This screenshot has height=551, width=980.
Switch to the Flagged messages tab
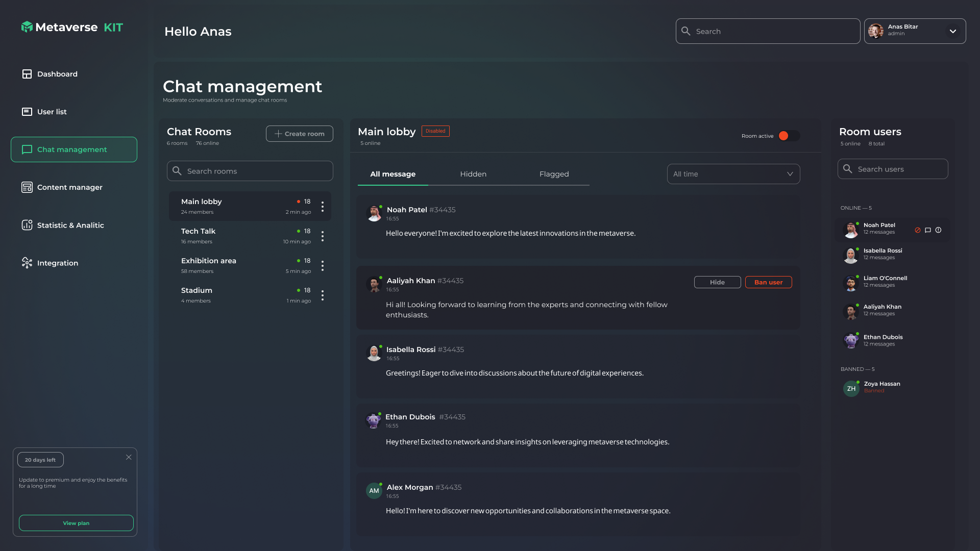click(554, 174)
